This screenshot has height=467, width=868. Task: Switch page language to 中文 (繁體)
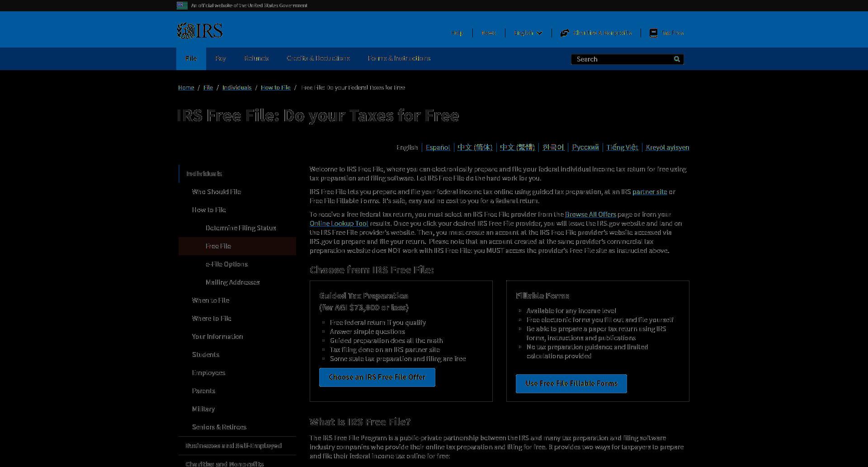tap(517, 148)
